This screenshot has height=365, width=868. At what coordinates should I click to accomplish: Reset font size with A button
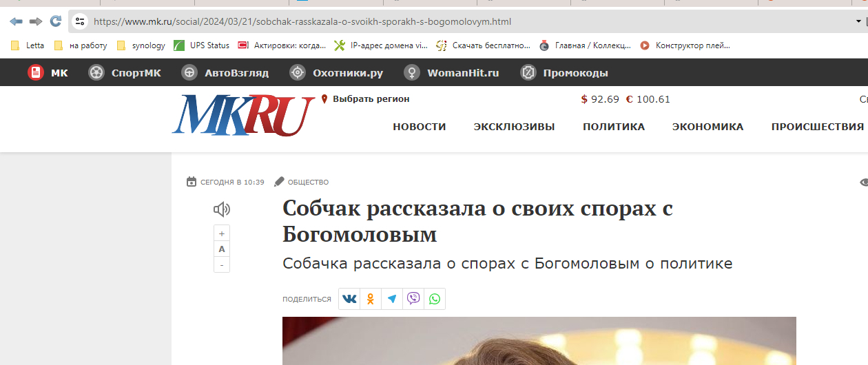pyautogui.click(x=222, y=249)
